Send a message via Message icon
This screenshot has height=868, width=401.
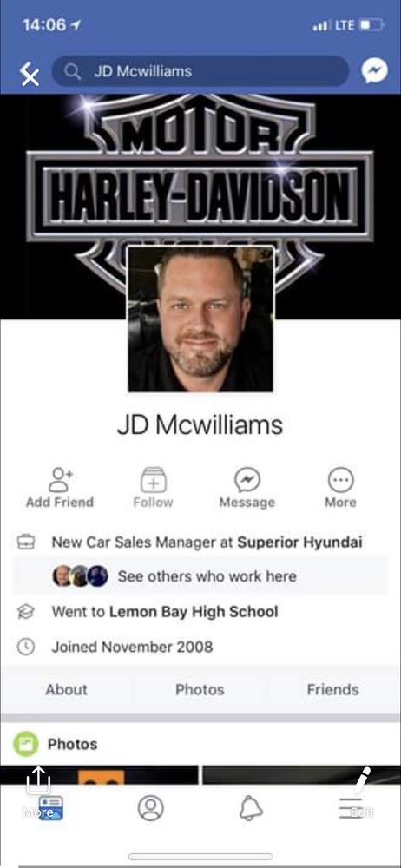point(247,479)
